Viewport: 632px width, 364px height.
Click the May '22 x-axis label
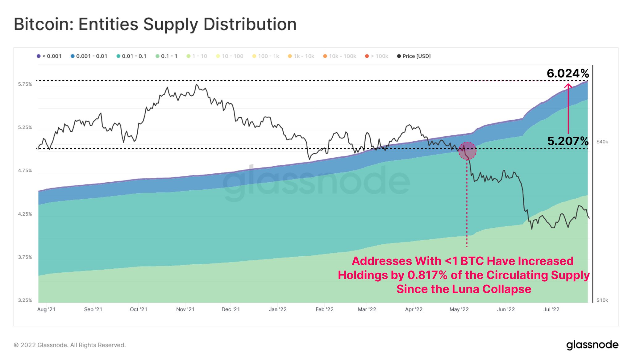click(459, 309)
